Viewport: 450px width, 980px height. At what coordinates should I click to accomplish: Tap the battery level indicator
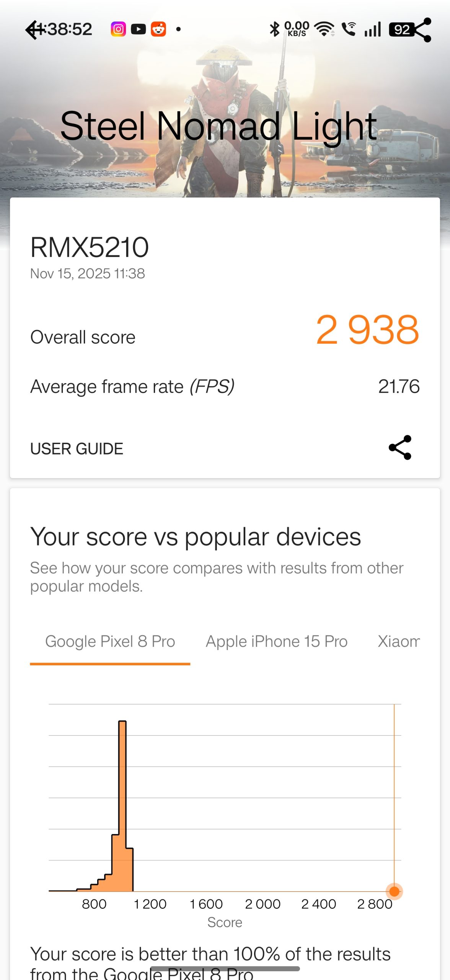tap(400, 29)
